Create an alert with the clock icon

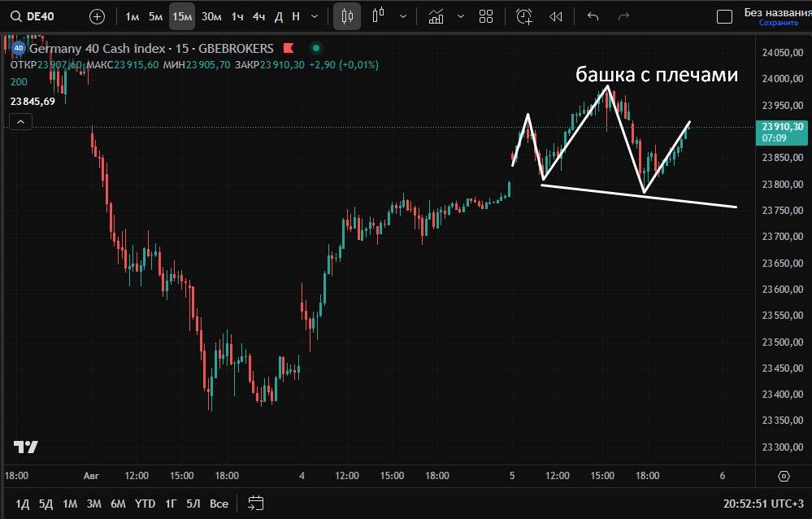point(524,16)
